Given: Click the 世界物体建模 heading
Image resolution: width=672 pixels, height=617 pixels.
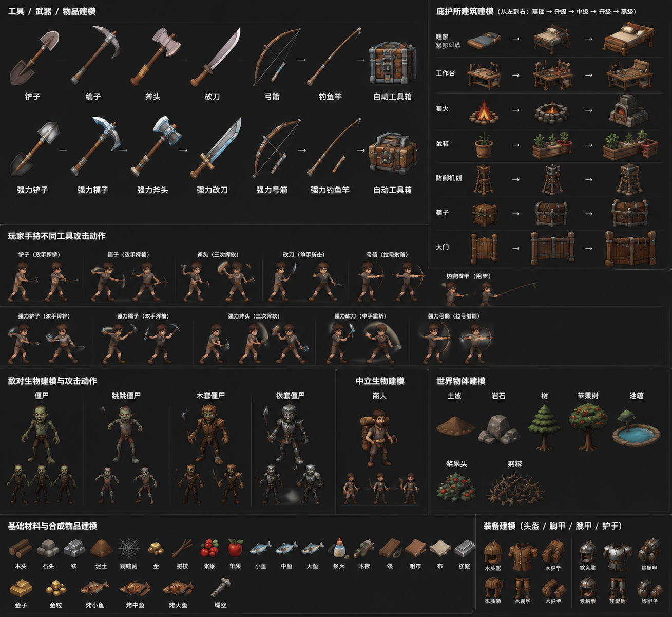Looking at the screenshot, I should click(461, 381).
